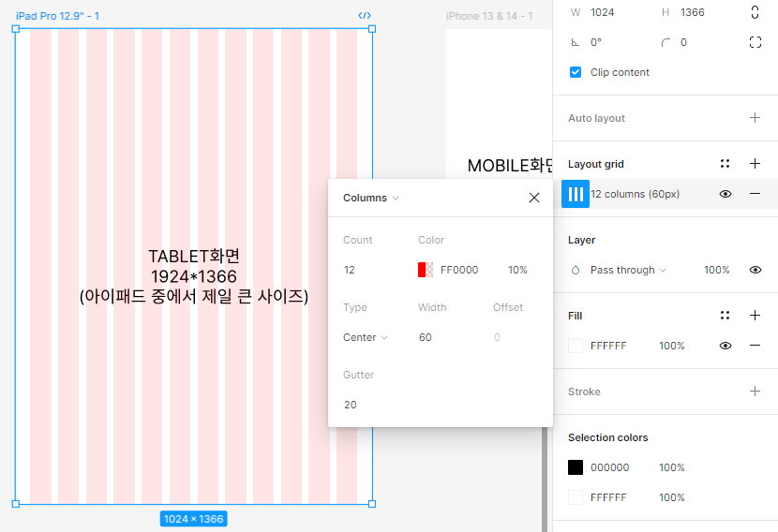The image size is (778, 532).
Task: Toggle Clip content checkbox
Action: pos(576,72)
